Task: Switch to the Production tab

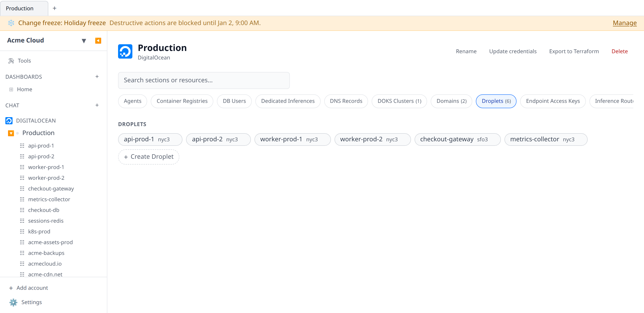Action: pos(24,8)
